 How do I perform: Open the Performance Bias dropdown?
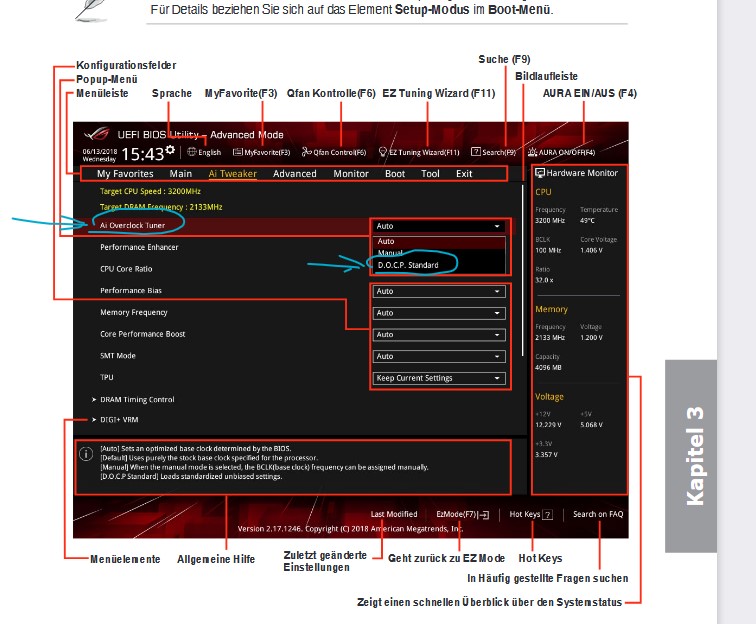pos(439,291)
